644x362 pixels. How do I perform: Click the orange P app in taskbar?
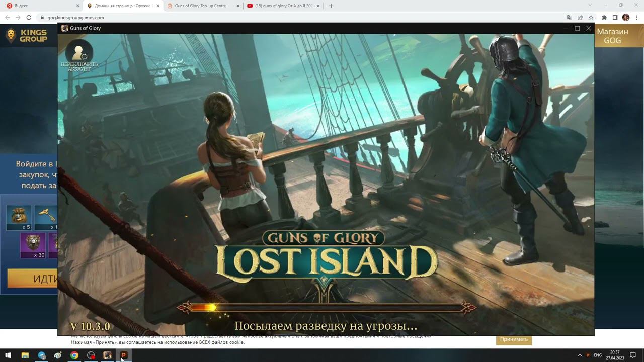click(x=123, y=355)
